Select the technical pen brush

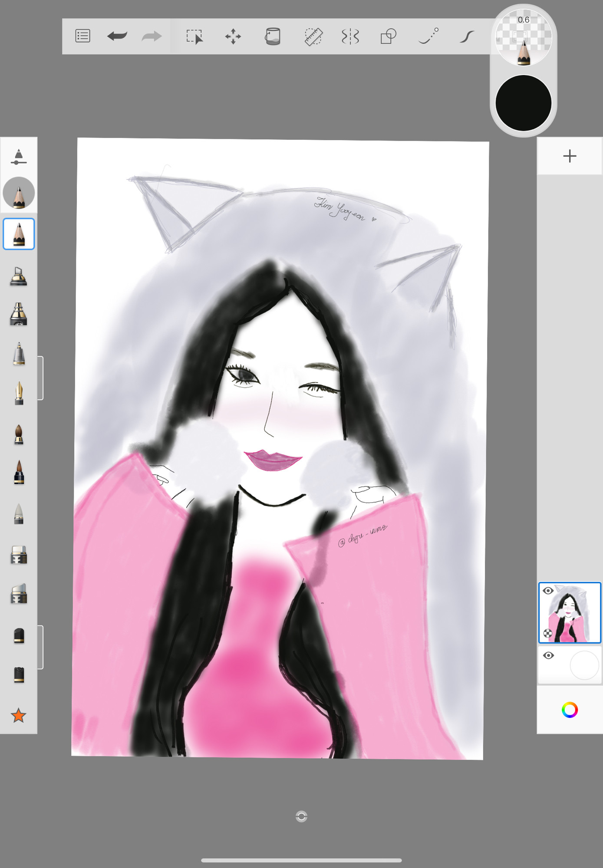click(19, 354)
